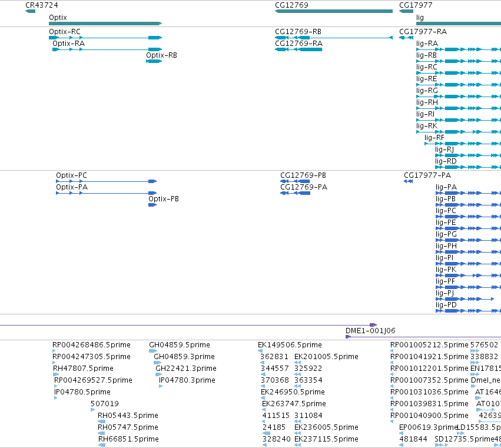The height and width of the screenshot is (448, 501).
Task: Select protein CG17977-PA
Action: [409, 181]
